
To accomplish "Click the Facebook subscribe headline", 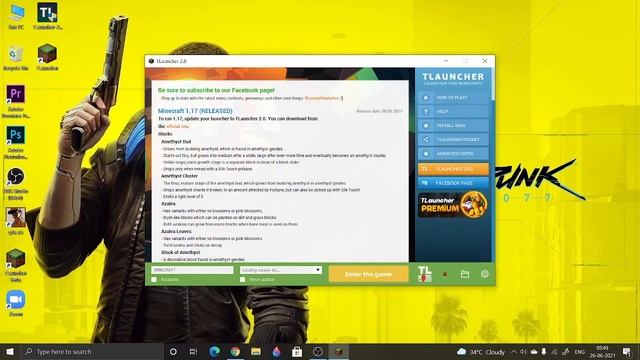I will (216, 90).
